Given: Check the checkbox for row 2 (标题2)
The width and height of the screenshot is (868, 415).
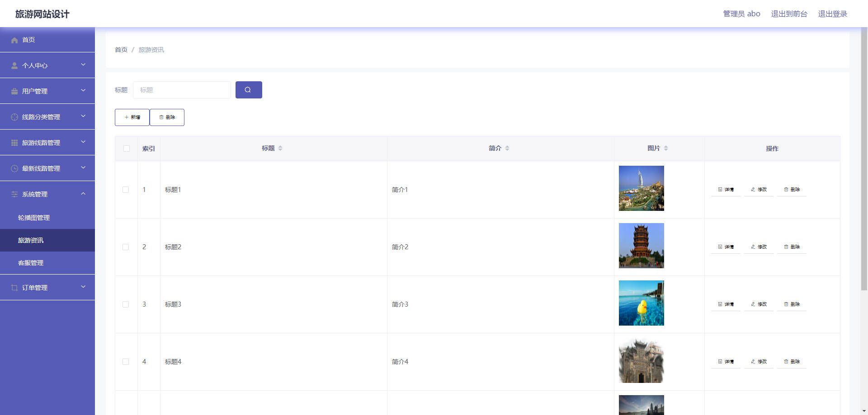Looking at the screenshot, I should (126, 247).
